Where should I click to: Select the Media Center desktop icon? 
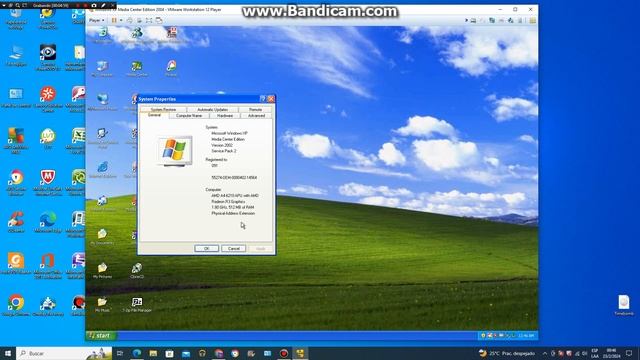[x=137, y=69]
